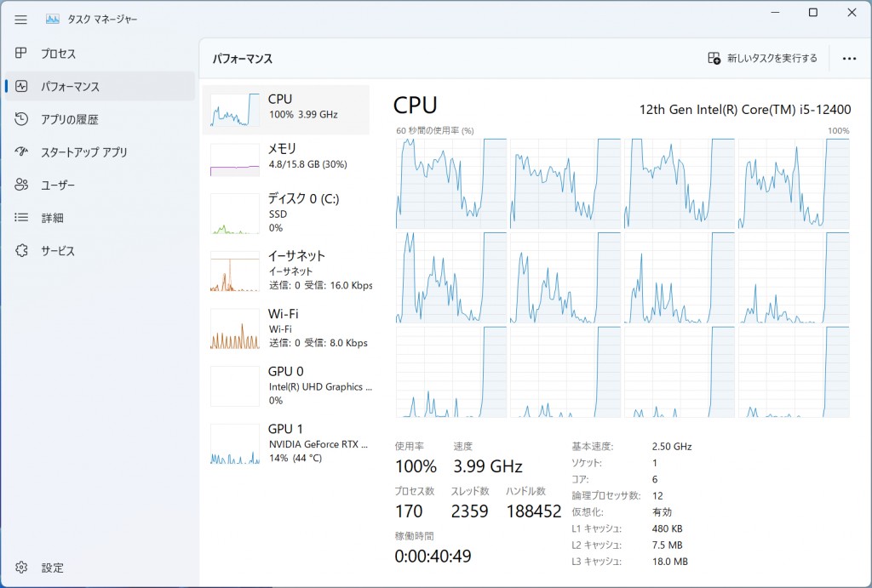Select the Performance page icon in sidebar

click(22, 86)
